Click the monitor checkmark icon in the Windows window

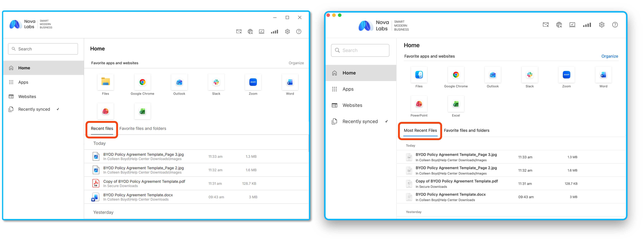pos(262,31)
